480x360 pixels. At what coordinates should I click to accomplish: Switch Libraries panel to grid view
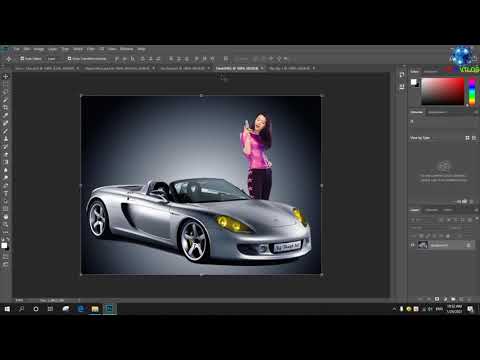point(467,138)
